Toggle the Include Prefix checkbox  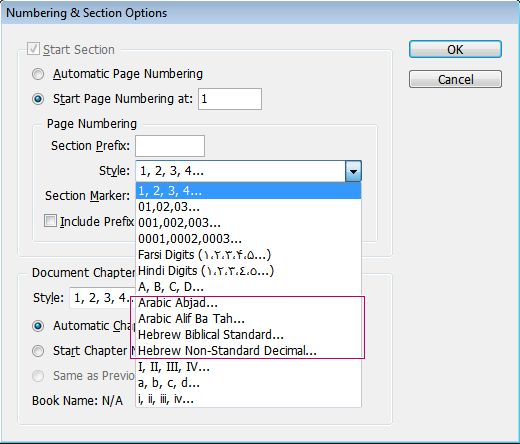[50, 221]
